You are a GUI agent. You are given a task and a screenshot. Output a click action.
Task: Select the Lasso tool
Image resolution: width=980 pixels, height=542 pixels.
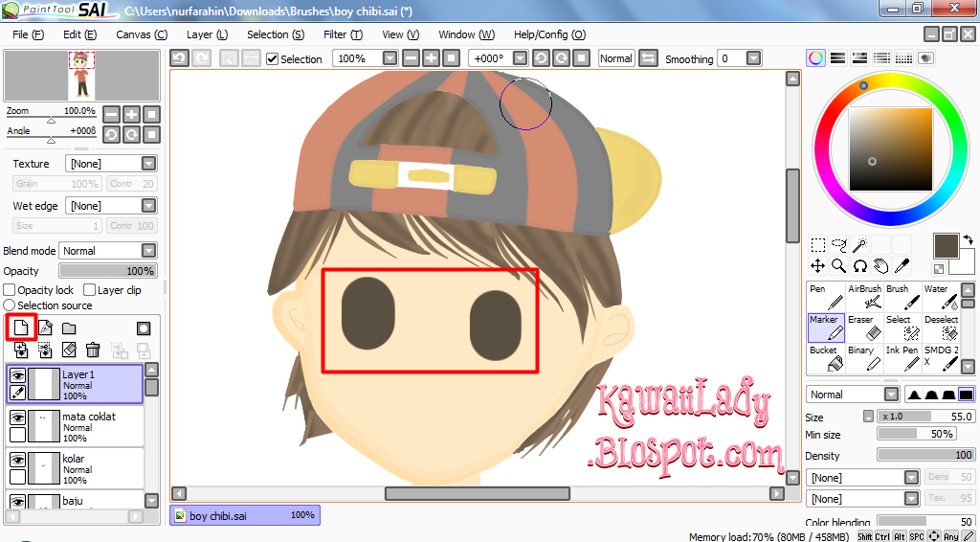[x=838, y=244]
